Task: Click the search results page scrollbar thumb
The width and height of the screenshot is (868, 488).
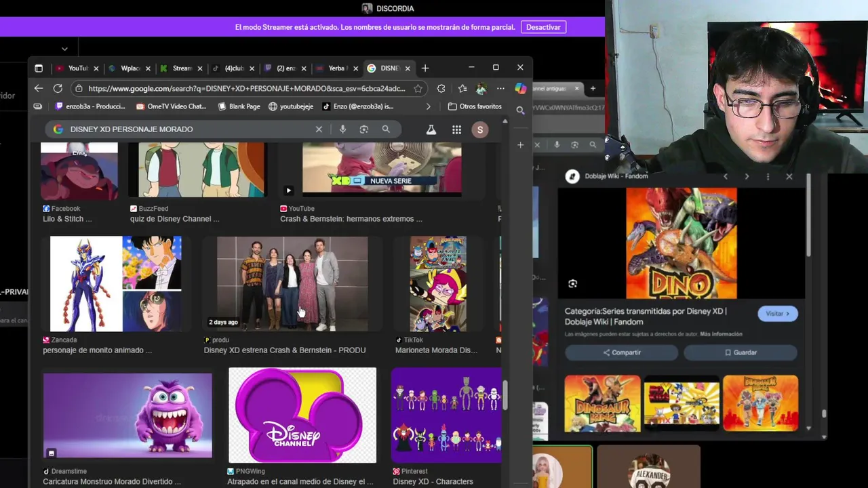Action: [x=505, y=395]
